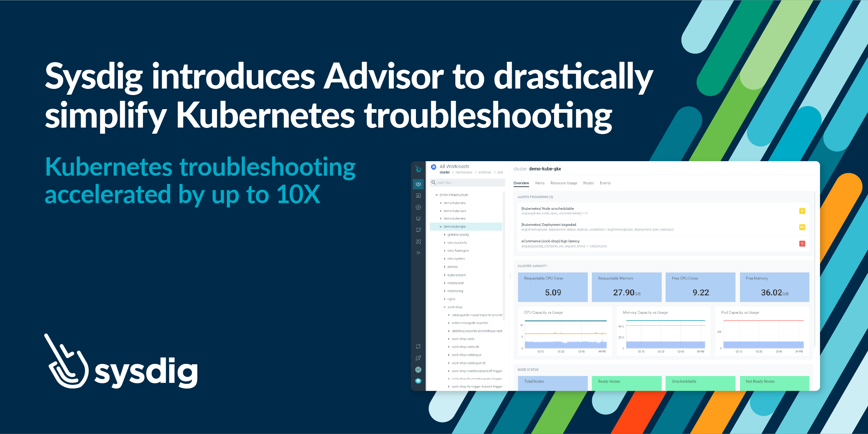Open the Captures icon in the sidebar
This screenshot has height=434, width=868.
coord(418,241)
